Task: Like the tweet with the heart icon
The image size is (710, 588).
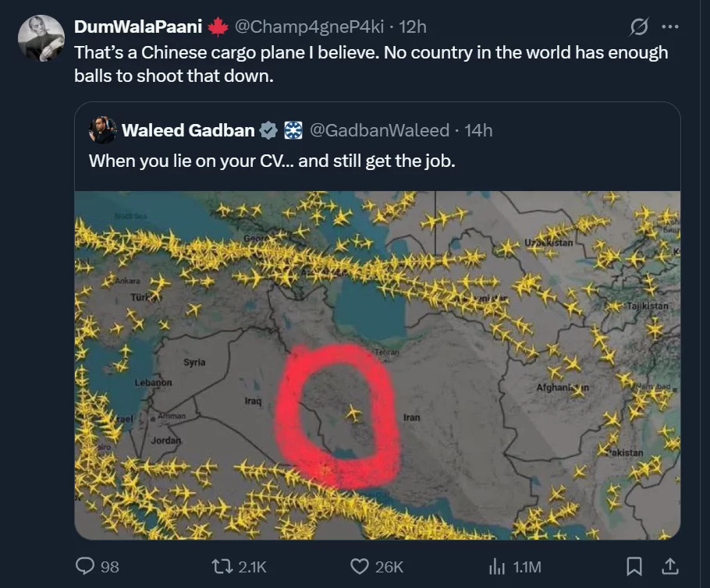Action: (x=359, y=567)
